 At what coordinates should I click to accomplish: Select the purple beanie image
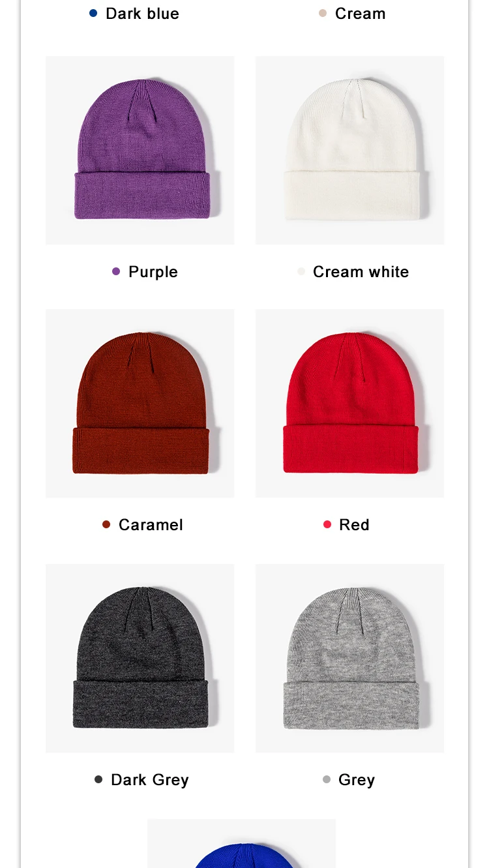coord(140,150)
